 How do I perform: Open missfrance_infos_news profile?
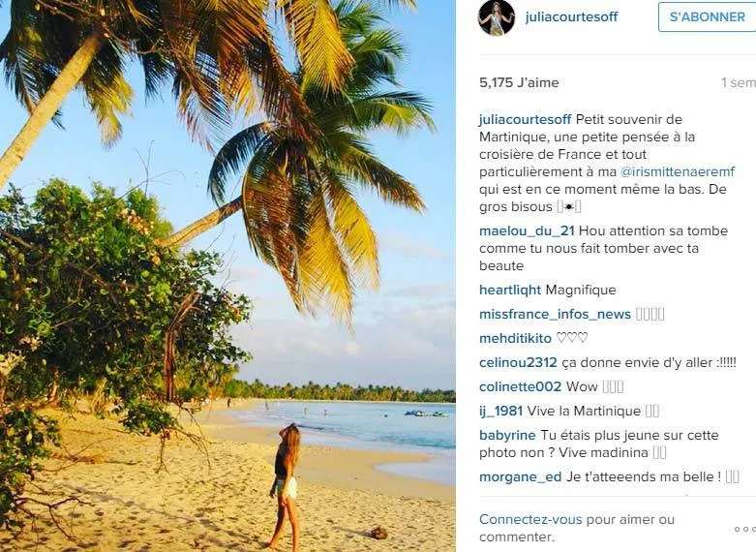[555, 314]
